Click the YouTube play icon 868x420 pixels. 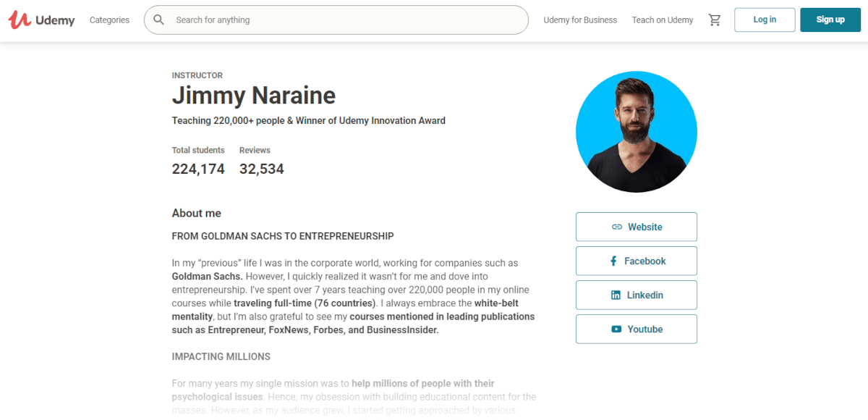pos(616,329)
